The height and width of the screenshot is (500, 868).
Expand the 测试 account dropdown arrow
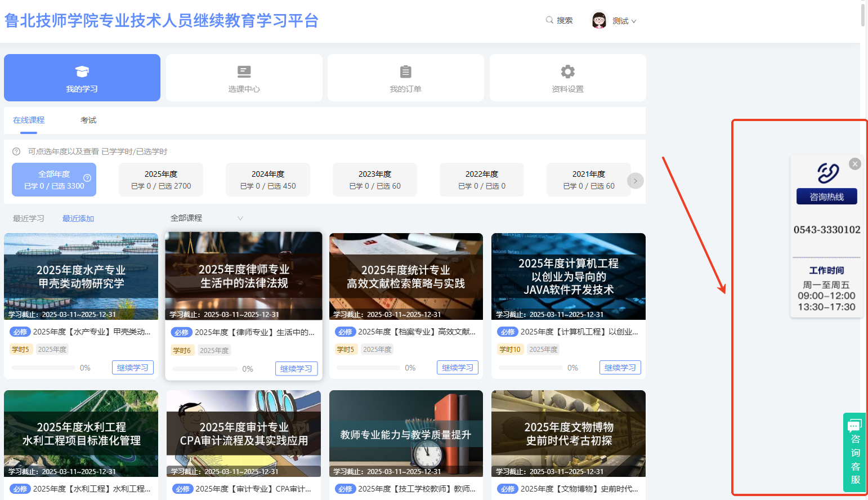pos(634,21)
